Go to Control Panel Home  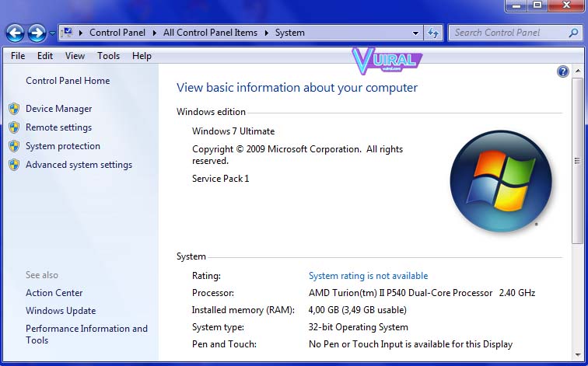point(68,81)
